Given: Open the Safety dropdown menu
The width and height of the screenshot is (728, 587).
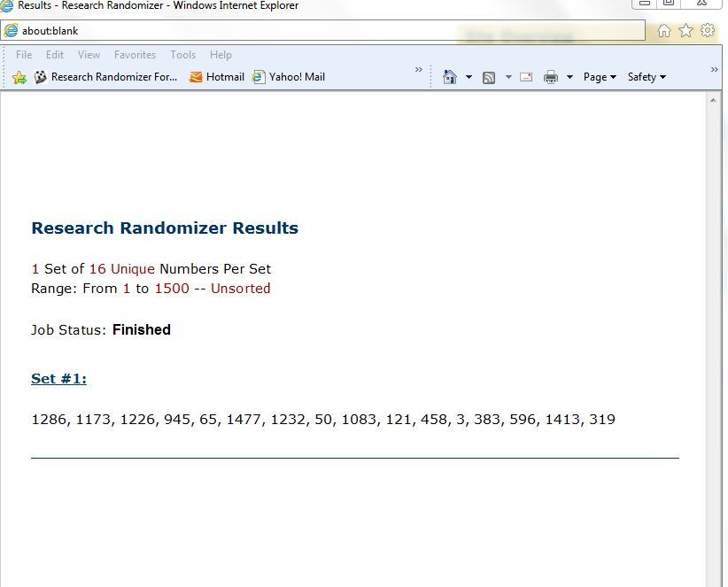Looking at the screenshot, I should pos(647,77).
